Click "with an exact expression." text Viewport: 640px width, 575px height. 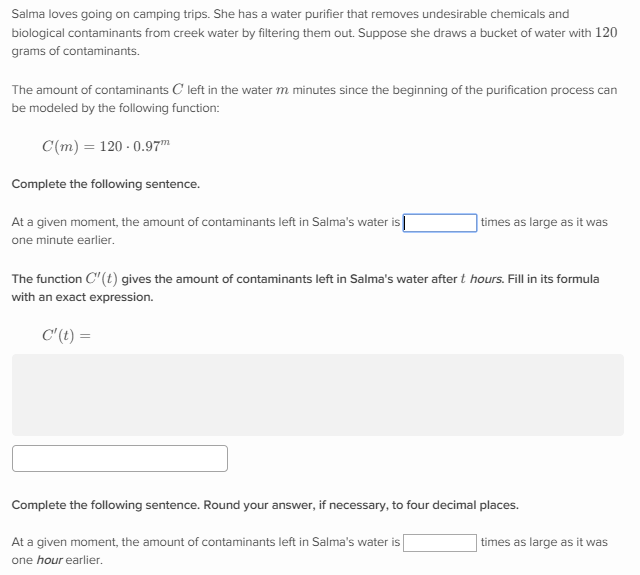[83, 297]
